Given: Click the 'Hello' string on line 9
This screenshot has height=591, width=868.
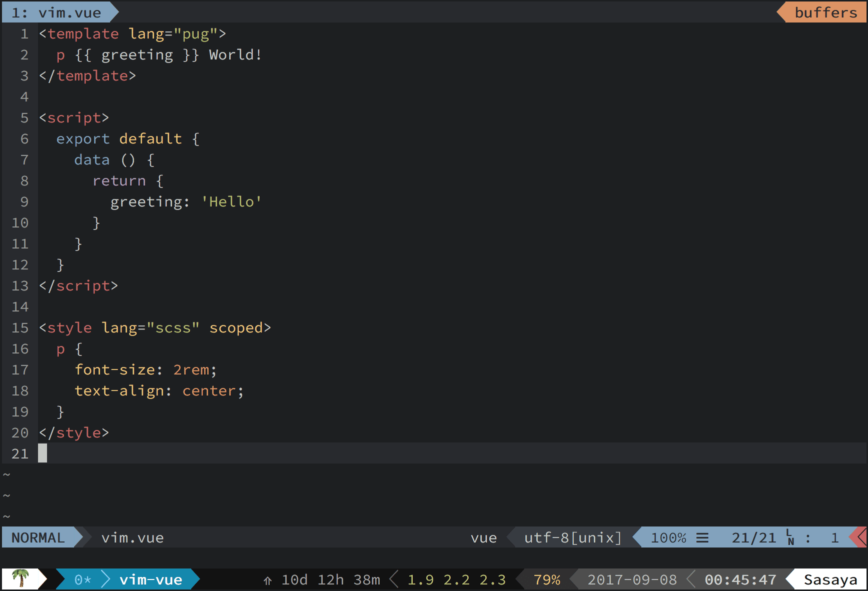Looking at the screenshot, I should tap(231, 201).
